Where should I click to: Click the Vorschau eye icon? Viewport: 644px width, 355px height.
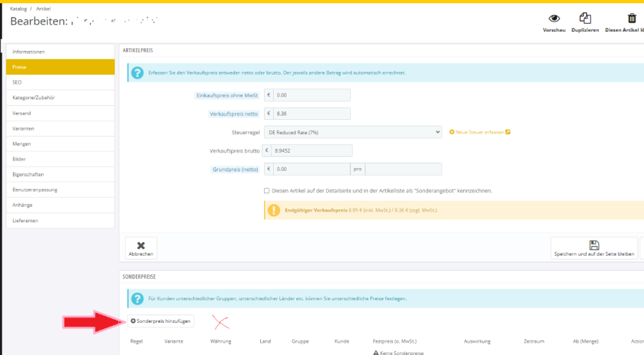coord(554,19)
